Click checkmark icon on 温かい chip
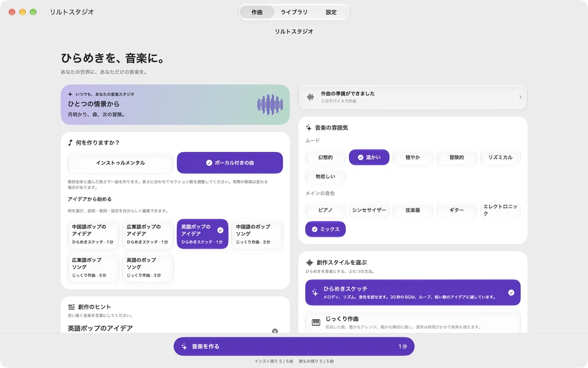This screenshot has width=588, height=368. point(360,158)
